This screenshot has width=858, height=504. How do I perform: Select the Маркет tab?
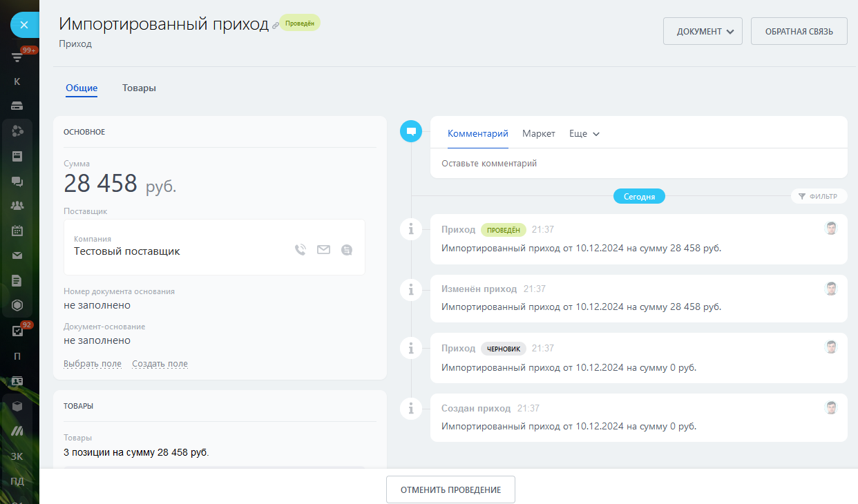(539, 134)
